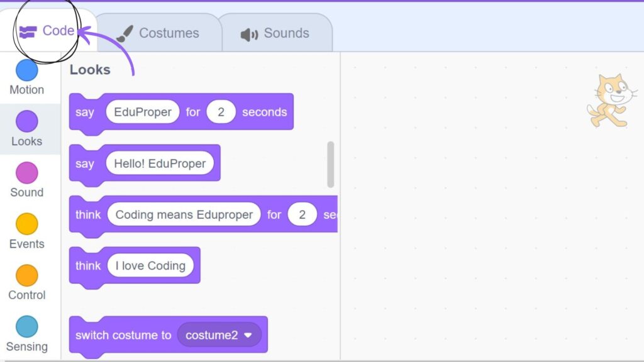Select the purple Looks category circle
Viewport: 644px width, 362px height.
point(26,121)
